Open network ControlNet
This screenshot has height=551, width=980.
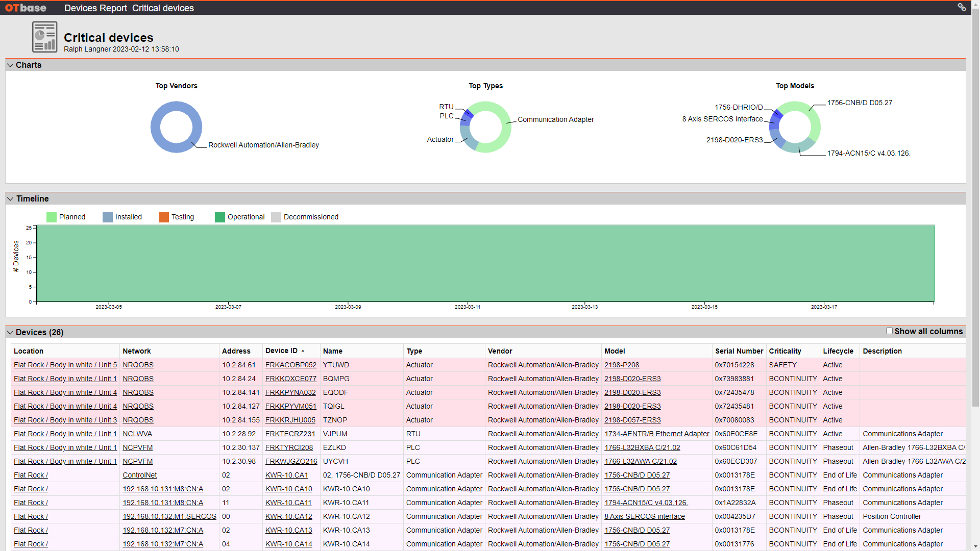point(140,475)
